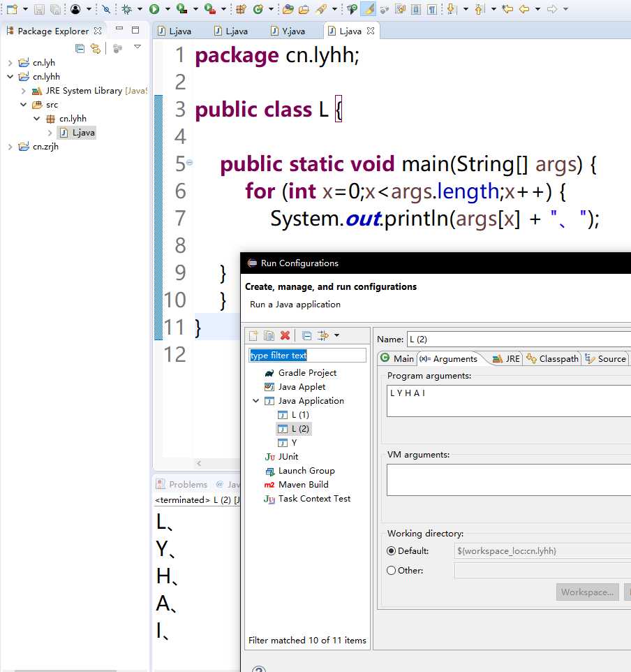Collapse the main method fold marker

(x=189, y=163)
